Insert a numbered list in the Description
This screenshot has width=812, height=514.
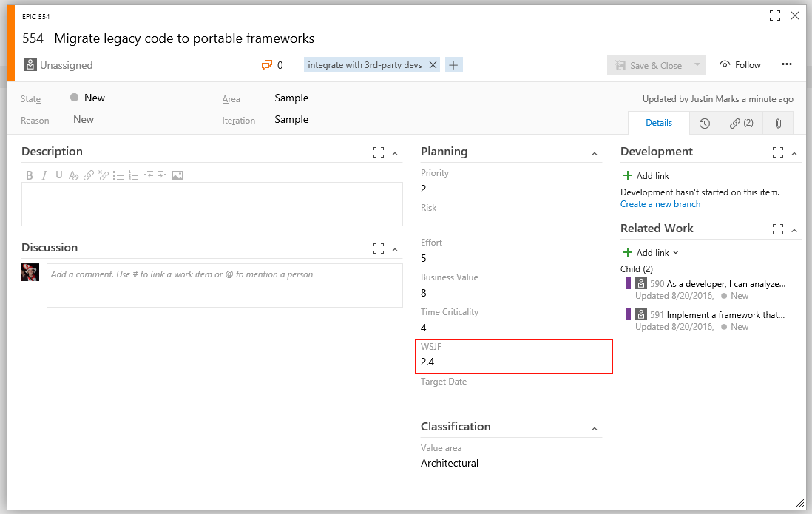[134, 175]
